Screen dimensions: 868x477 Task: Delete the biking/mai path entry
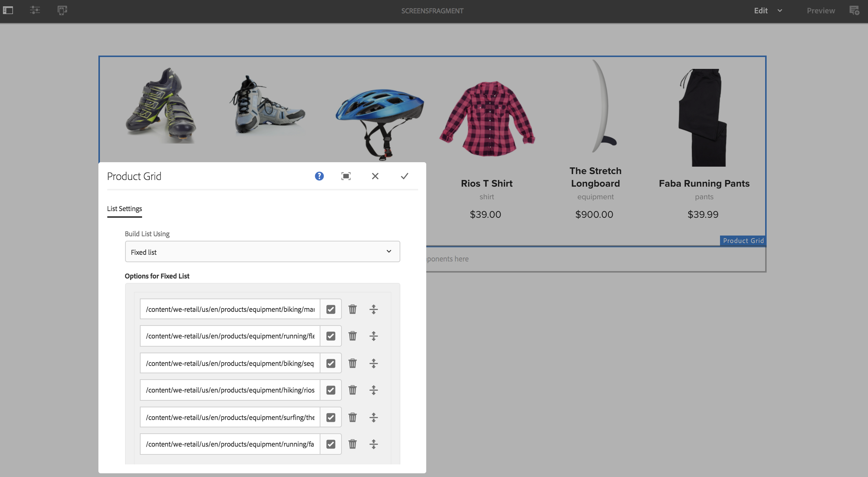click(x=353, y=309)
